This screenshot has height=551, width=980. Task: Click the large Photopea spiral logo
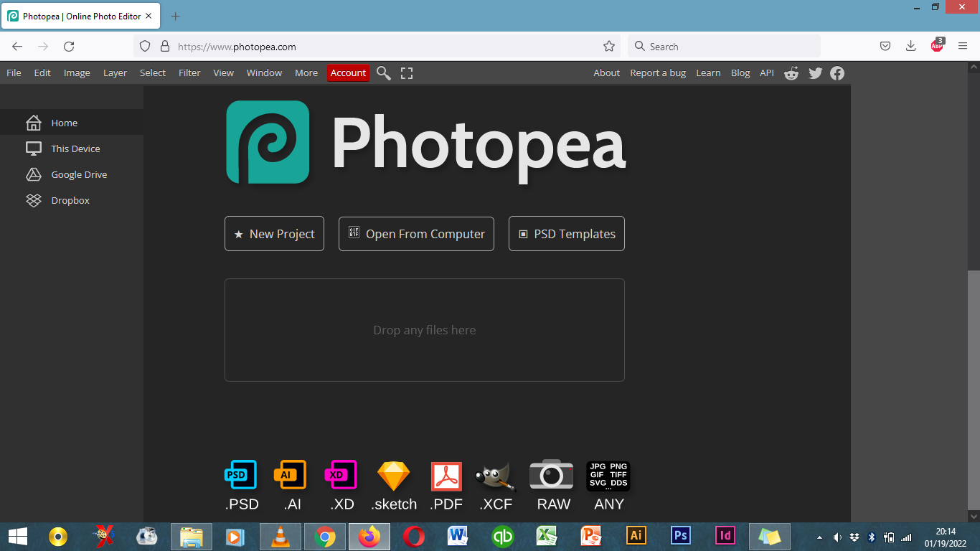coord(268,142)
